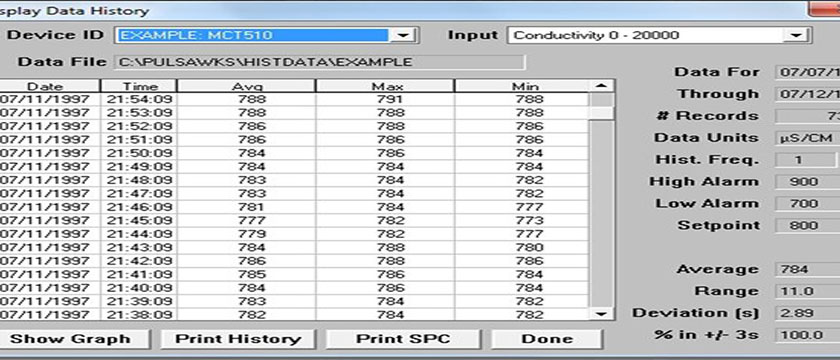Click the Data File path field
Screen dimensions: 840x360
click(319, 62)
